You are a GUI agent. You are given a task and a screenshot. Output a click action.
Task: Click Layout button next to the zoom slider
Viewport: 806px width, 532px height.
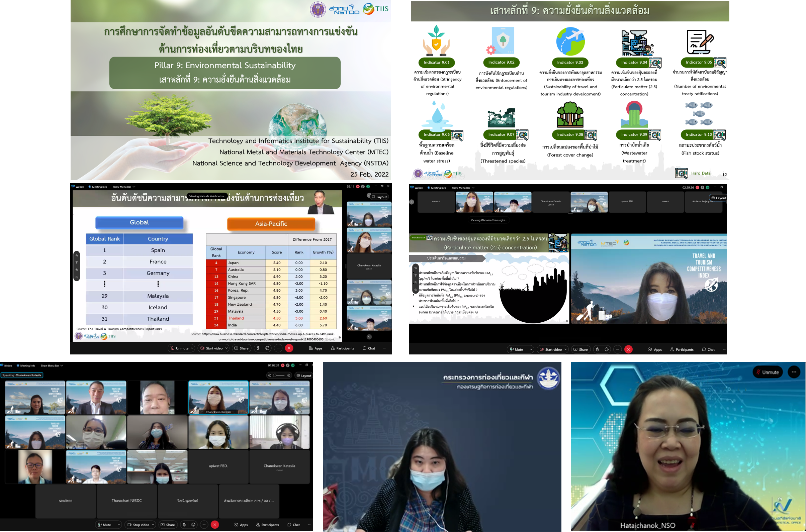click(303, 375)
